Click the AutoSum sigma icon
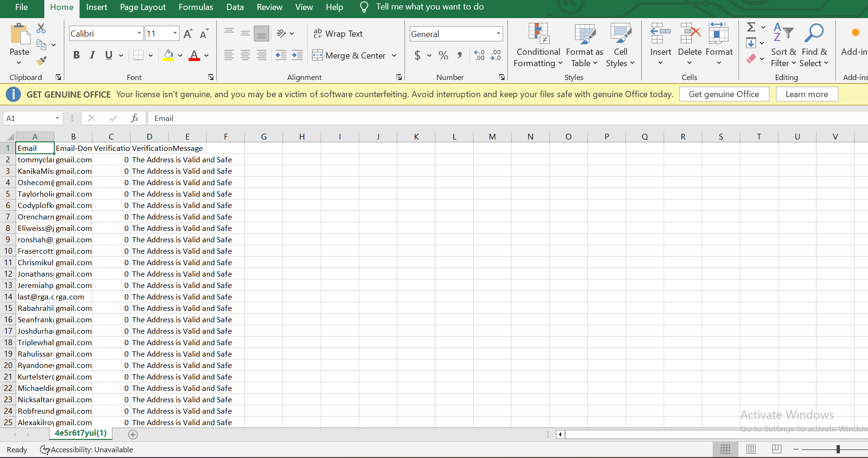Image resolution: width=868 pixels, height=458 pixels. (x=751, y=28)
